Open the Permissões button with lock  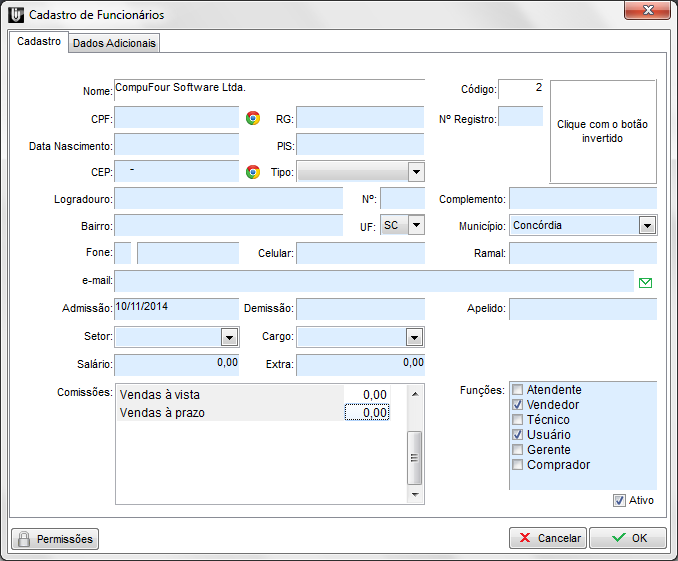point(55,539)
